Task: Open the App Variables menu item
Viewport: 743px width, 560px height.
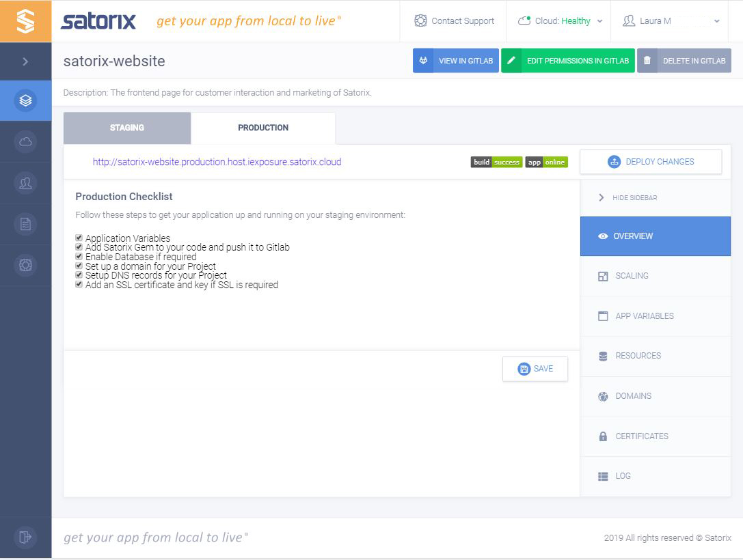Action: (x=656, y=316)
